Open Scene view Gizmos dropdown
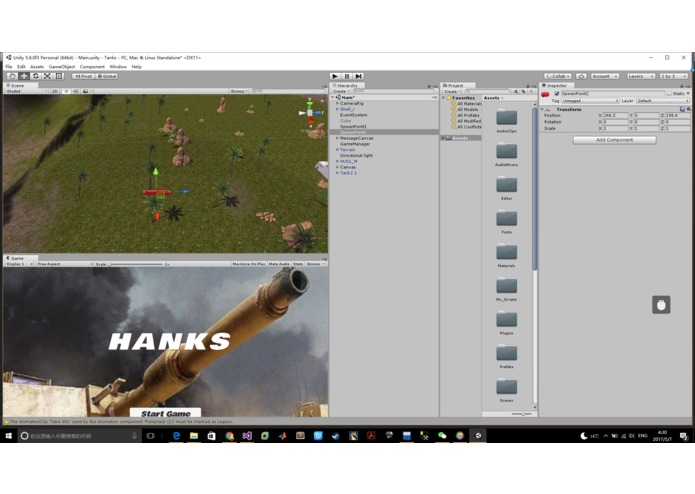The width and height of the screenshot is (695, 494). (239, 91)
